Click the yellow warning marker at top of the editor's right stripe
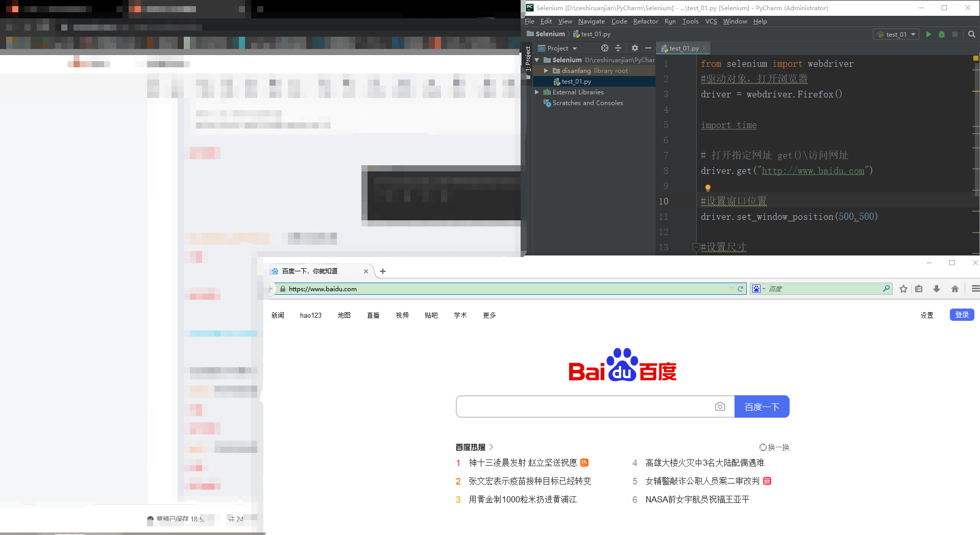This screenshot has height=535, width=980. pos(976,58)
